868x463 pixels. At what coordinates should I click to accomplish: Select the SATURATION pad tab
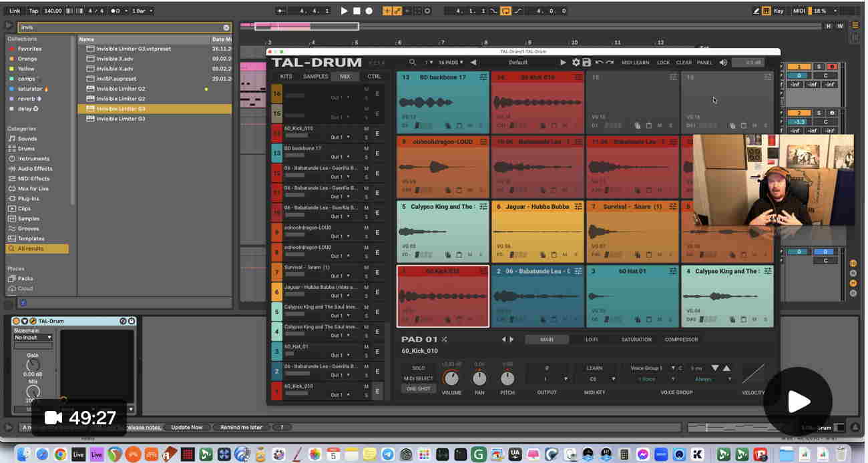coord(636,340)
